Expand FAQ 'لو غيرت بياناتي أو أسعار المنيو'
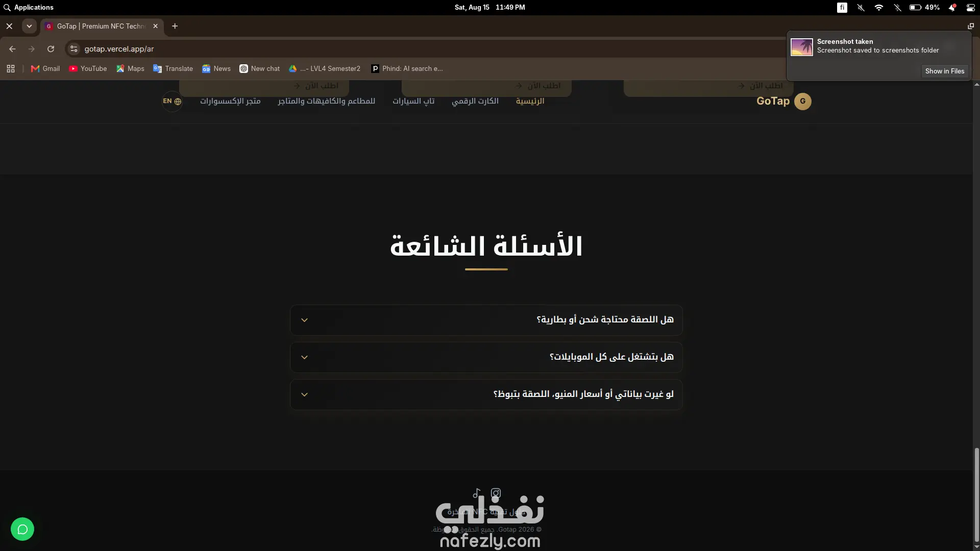The image size is (980, 551). pos(486,394)
